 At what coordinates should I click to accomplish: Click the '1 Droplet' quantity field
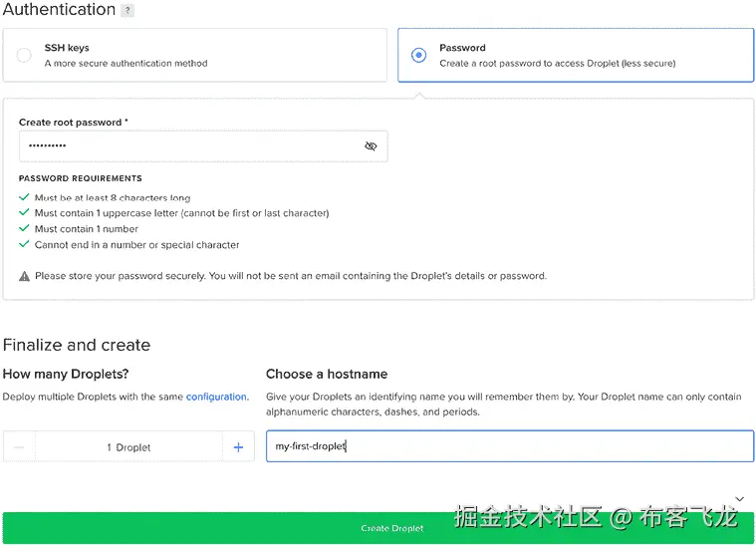click(128, 447)
